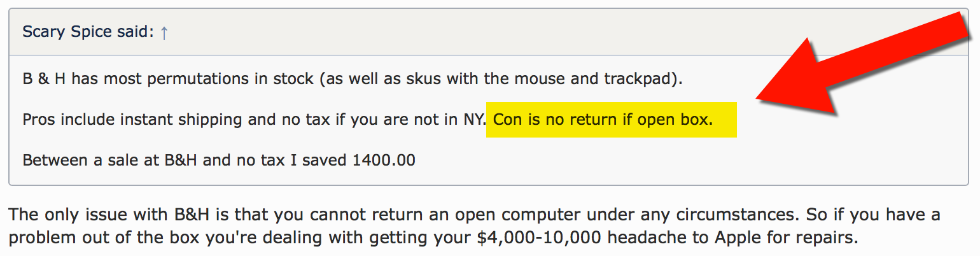Click the 'Scary Spice said:' quote attribution
Image resolution: width=980 pixels, height=256 pixels.
click(x=88, y=32)
